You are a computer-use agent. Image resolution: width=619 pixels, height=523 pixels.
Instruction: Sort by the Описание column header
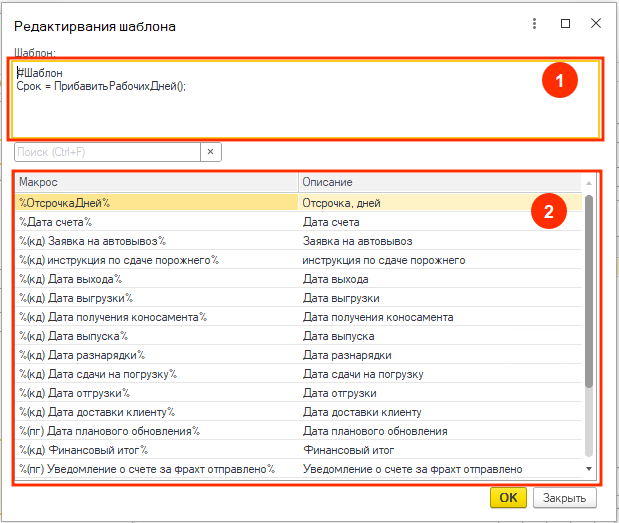440,182
